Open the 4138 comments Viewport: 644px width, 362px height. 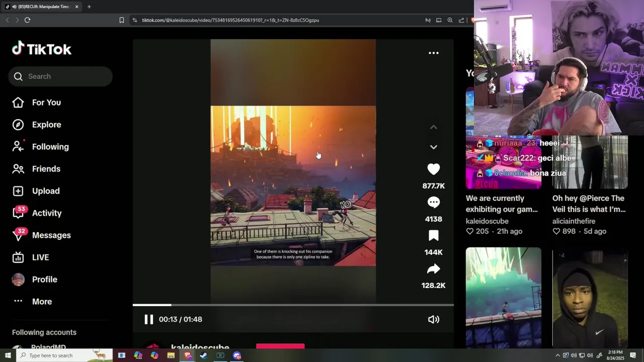(x=433, y=203)
